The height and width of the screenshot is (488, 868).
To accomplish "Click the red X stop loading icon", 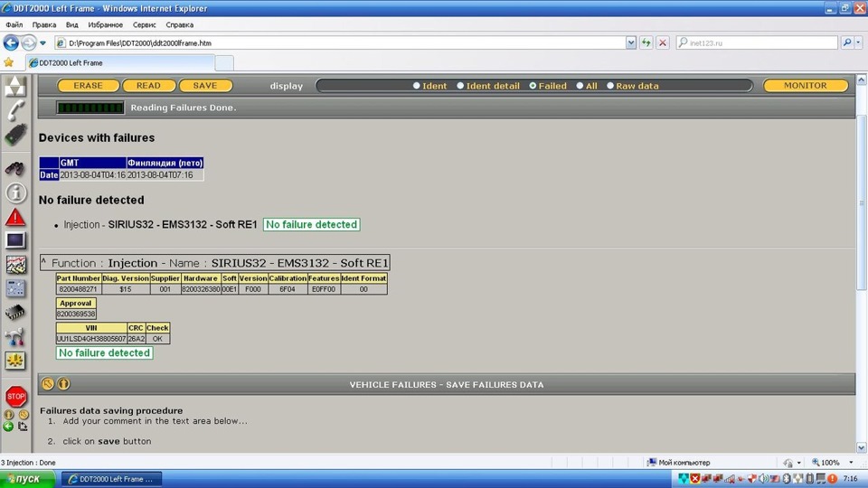I will pos(663,42).
